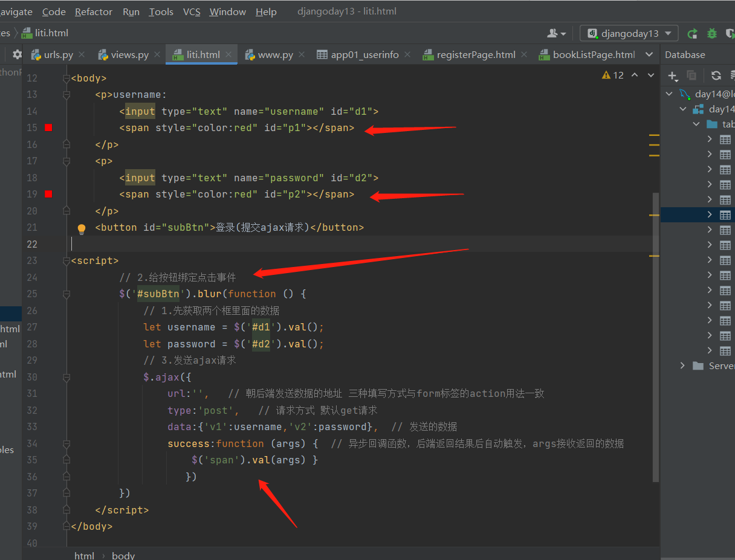The width and height of the screenshot is (735, 560).
Task: Close the app01_userinfo tab
Action: 408,54
